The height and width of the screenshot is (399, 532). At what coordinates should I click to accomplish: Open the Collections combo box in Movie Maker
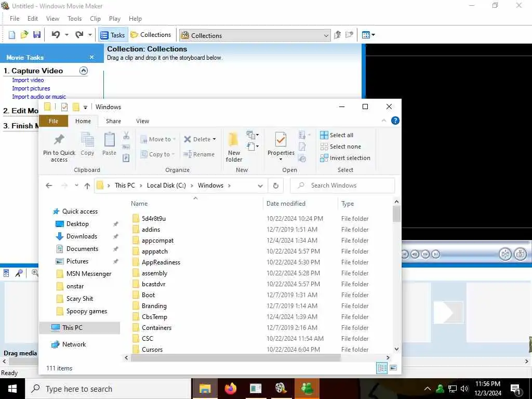tap(255, 35)
